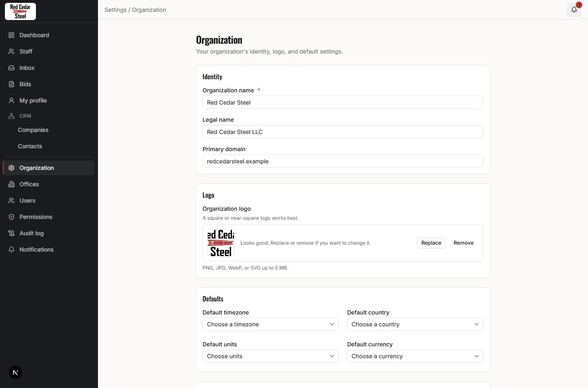Click the Organization name input field
The height and width of the screenshot is (388, 588).
pyautogui.click(x=343, y=102)
